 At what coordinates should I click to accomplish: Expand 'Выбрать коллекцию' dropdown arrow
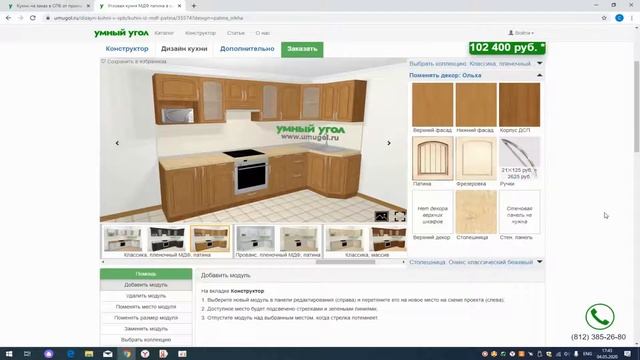540,63
